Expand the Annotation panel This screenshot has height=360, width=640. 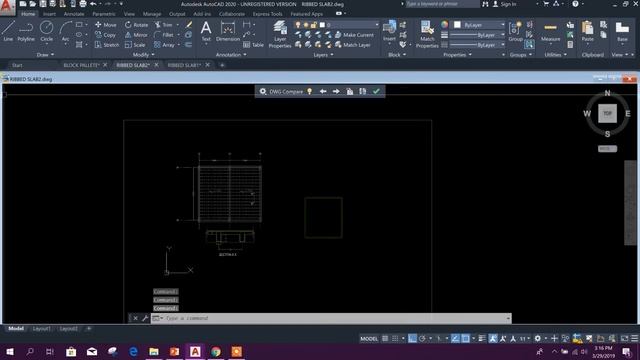231,55
